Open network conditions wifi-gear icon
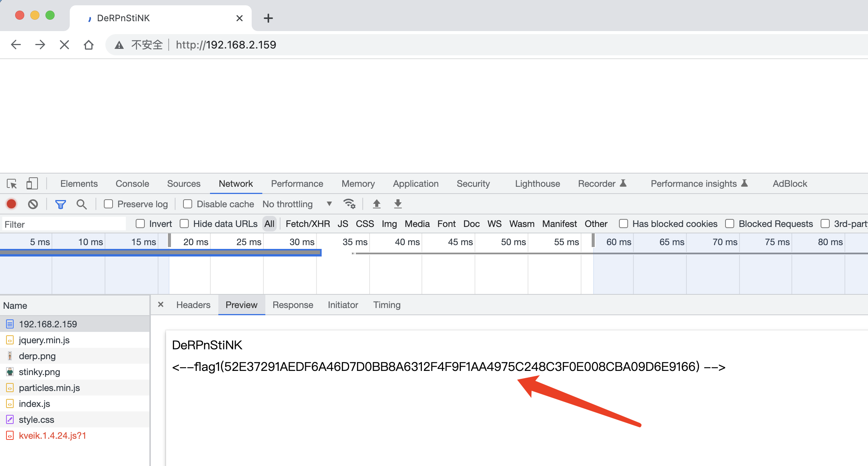868x466 pixels. coord(349,204)
